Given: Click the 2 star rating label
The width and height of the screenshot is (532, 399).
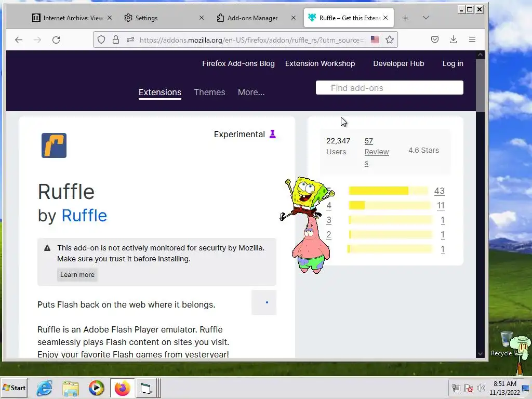Looking at the screenshot, I should [x=329, y=234].
